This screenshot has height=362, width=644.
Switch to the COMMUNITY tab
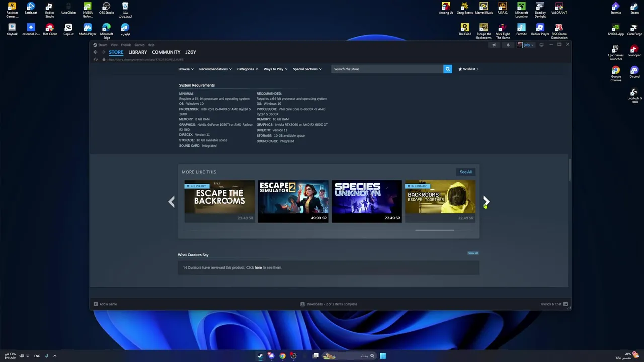(x=166, y=52)
